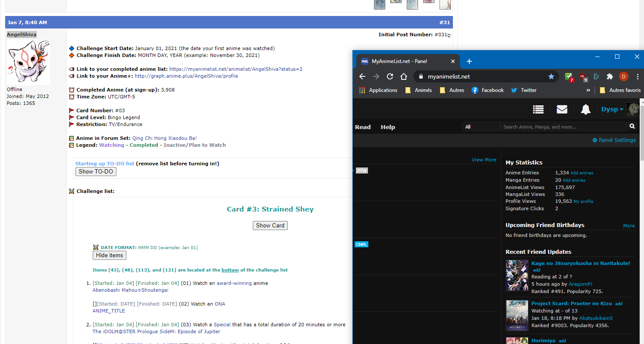644x344 pixels.
Task: Open the Animés bookmarks folder
Action: point(418,90)
